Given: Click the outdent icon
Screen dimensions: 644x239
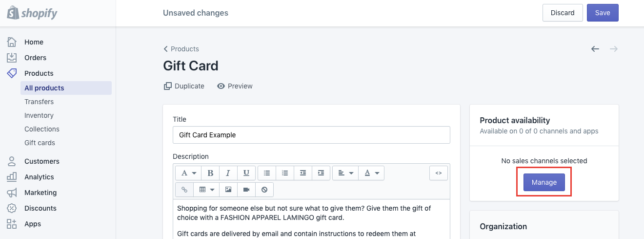Looking at the screenshot, I should (303, 173).
